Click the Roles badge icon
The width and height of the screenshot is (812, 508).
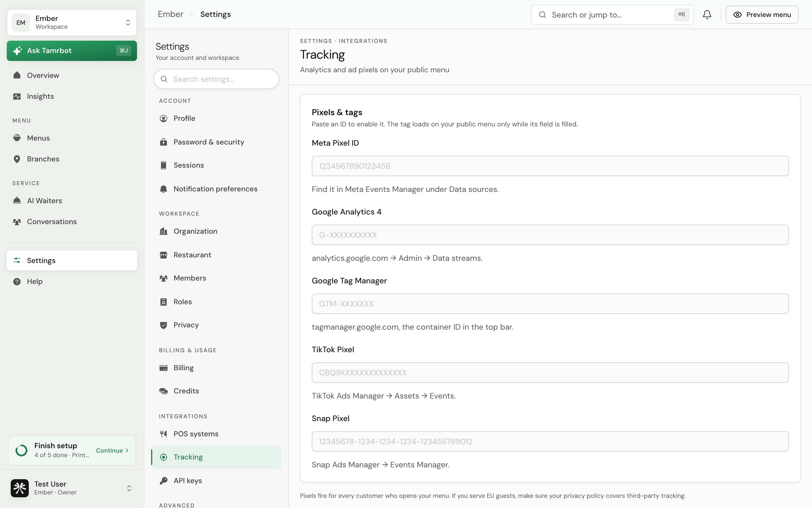164,302
